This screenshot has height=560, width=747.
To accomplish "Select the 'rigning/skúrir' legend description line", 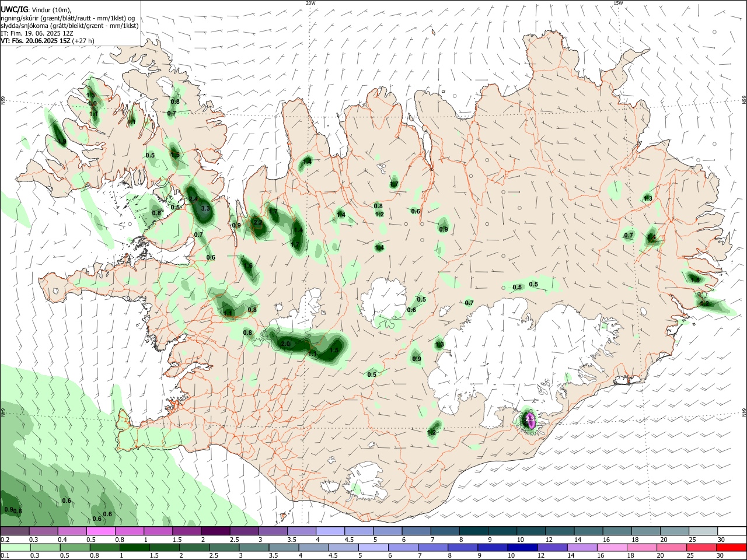I will point(68,18).
